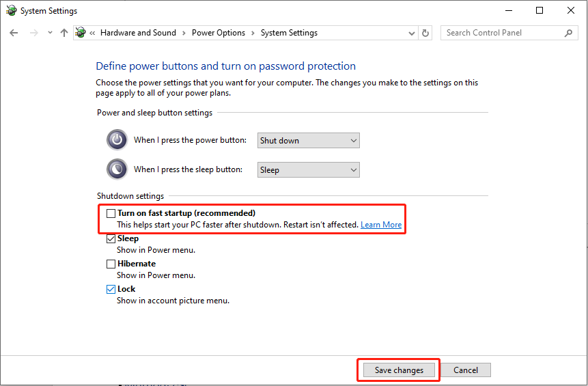Screen dimensions: 588x386
Task: Click the forward navigation arrow
Action: pos(33,33)
